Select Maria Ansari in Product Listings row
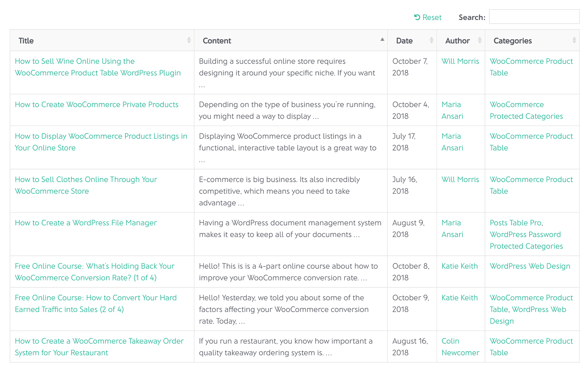 point(453,142)
